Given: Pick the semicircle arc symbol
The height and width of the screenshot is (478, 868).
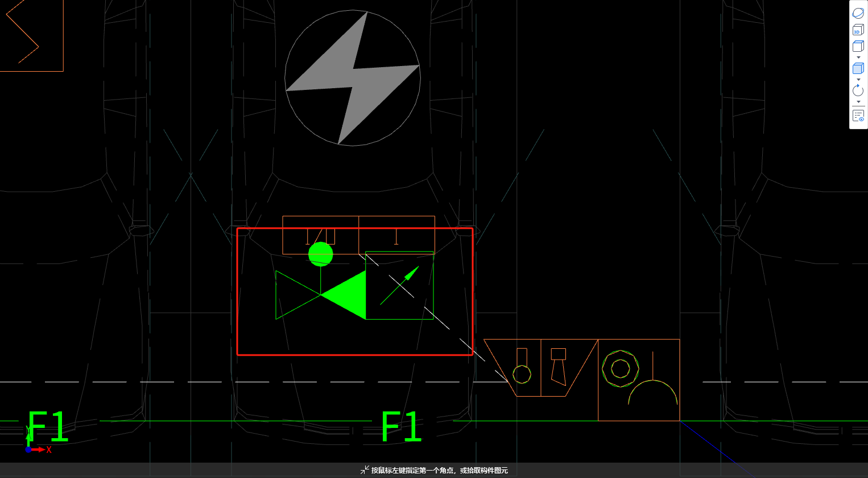Looking at the screenshot, I should [x=653, y=392].
